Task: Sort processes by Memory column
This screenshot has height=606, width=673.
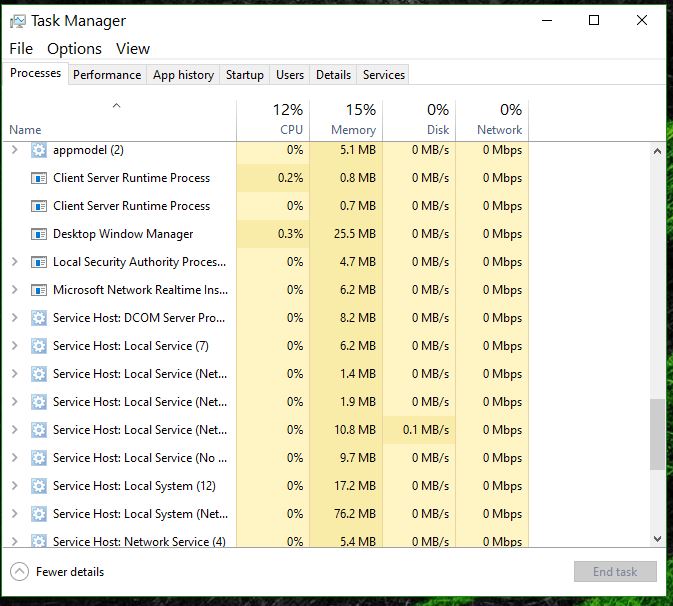Action: click(345, 120)
